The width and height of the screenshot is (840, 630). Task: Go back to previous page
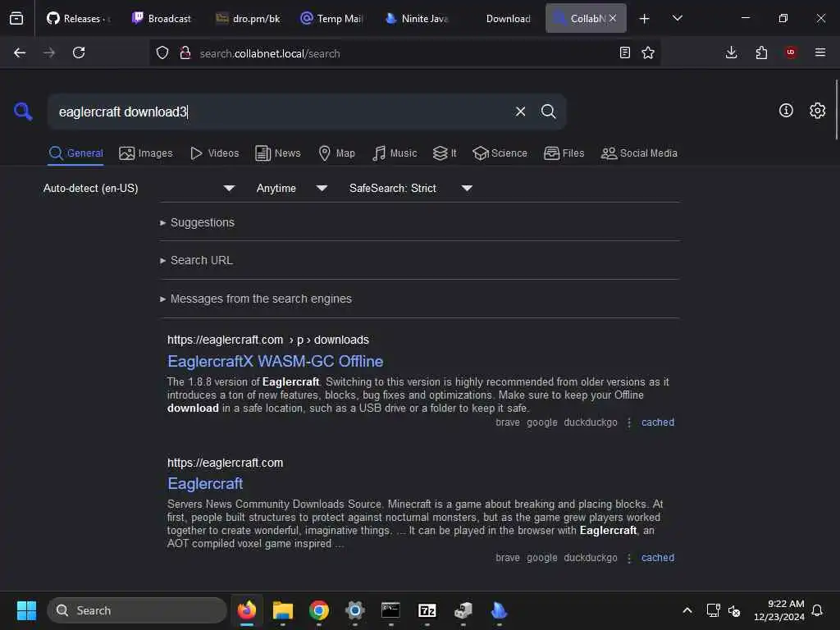pyautogui.click(x=20, y=52)
